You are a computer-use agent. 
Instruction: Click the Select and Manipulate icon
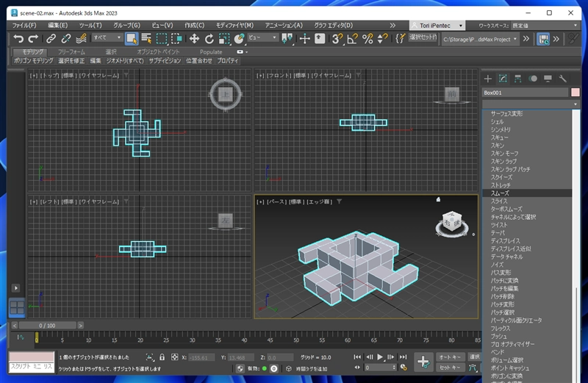(304, 38)
